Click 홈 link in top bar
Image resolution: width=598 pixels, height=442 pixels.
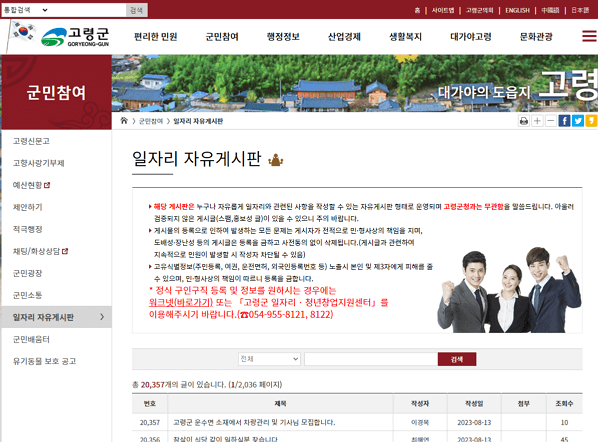[417, 10]
